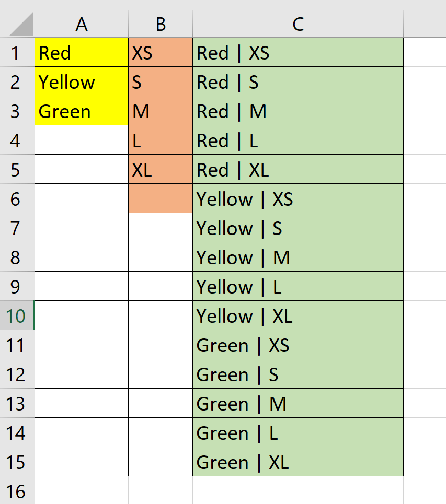Click the cell showing Green | XL
This screenshot has width=446, height=504.
click(x=298, y=462)
